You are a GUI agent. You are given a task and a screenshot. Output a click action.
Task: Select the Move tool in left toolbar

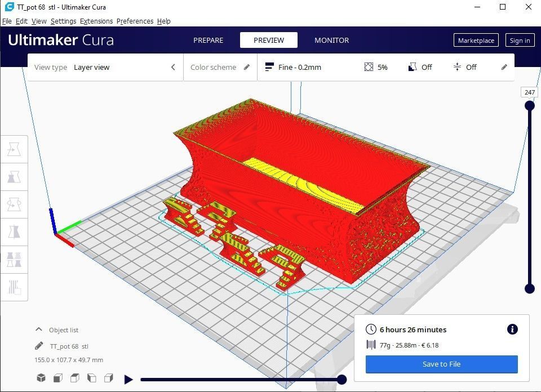14,149
